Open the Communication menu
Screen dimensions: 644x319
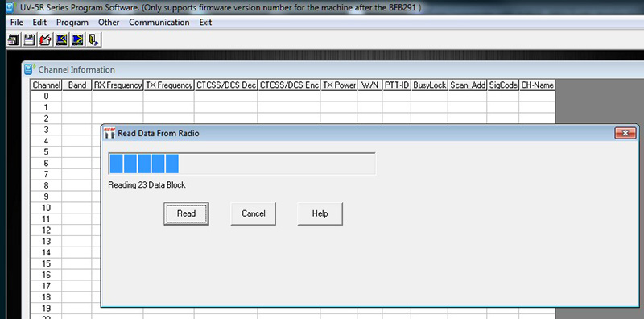[x=159, y=23]
